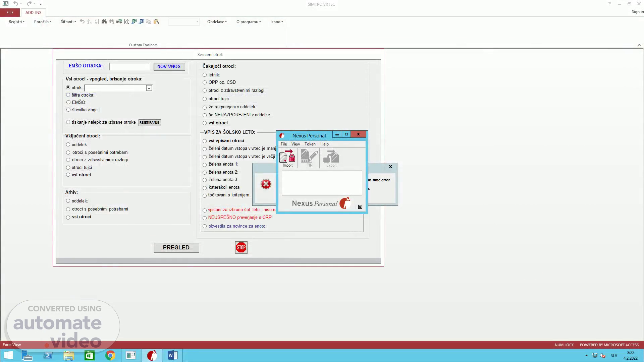Open the Registri dropdown menu
Screen dimensions: 644x362
[16, 22]
